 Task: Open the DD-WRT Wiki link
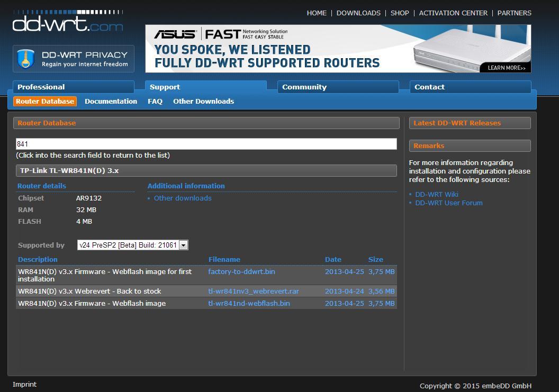437,194
